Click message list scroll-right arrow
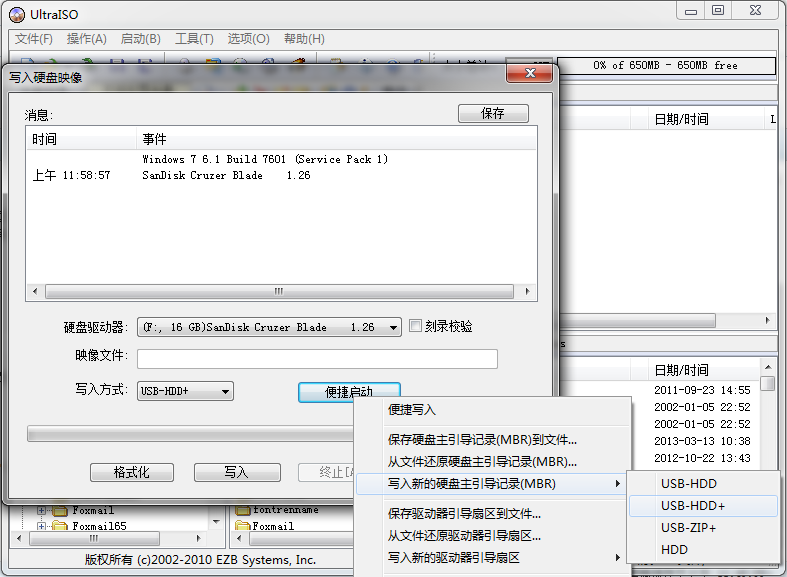The image size is (787, 577). (x=527, y=291)
